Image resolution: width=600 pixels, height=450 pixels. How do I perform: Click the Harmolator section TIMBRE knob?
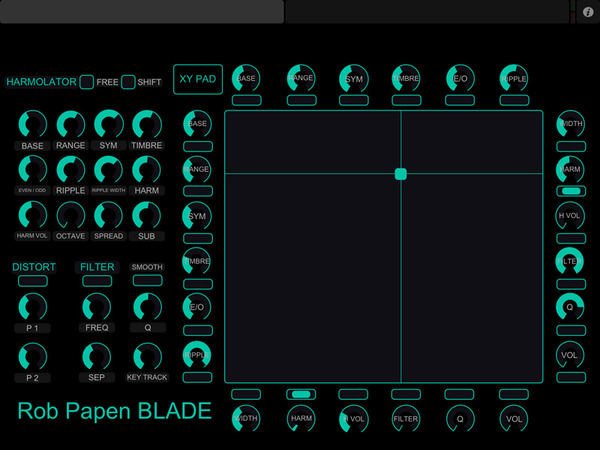coord(147,124)
